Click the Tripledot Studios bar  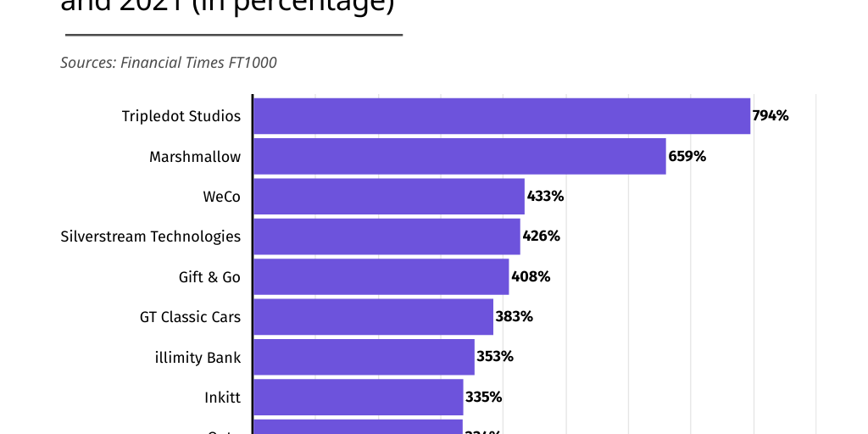pos(502,116)
